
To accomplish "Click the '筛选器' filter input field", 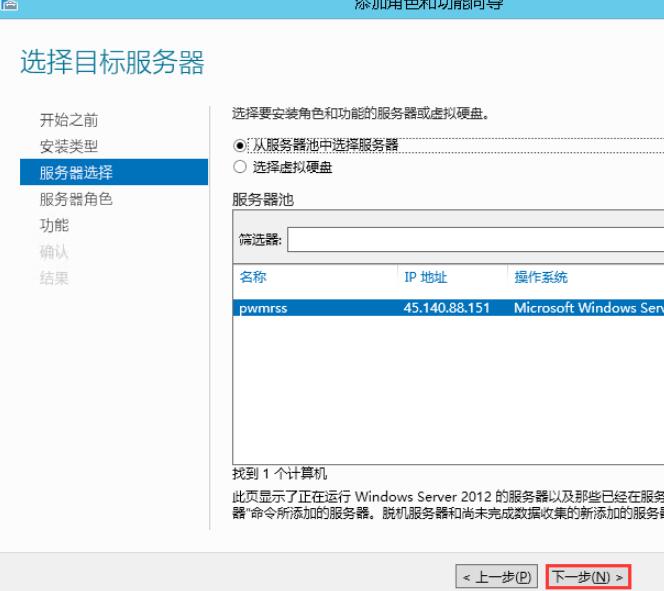I will click(x=476, y=240).
